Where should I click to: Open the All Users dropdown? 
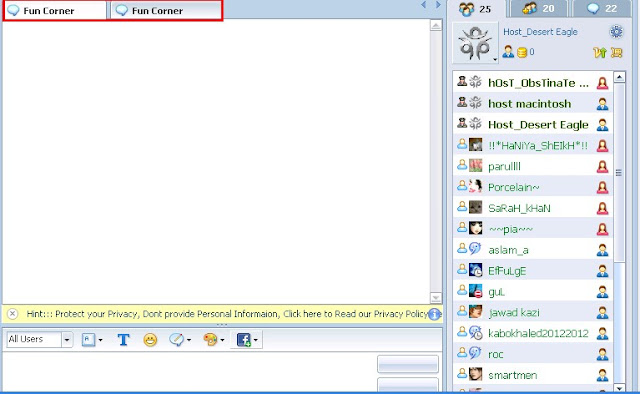click(67, 339)
